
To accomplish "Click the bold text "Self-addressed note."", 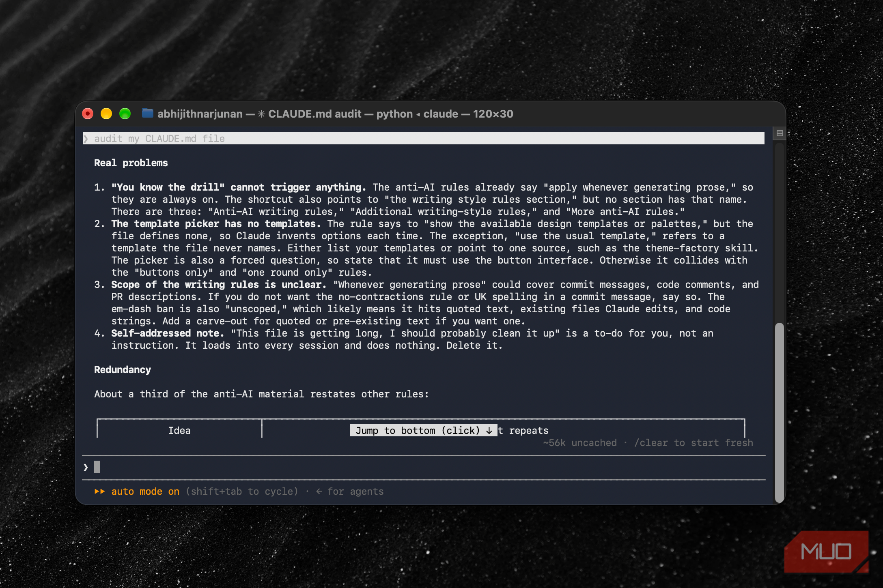I will (168, 333).
